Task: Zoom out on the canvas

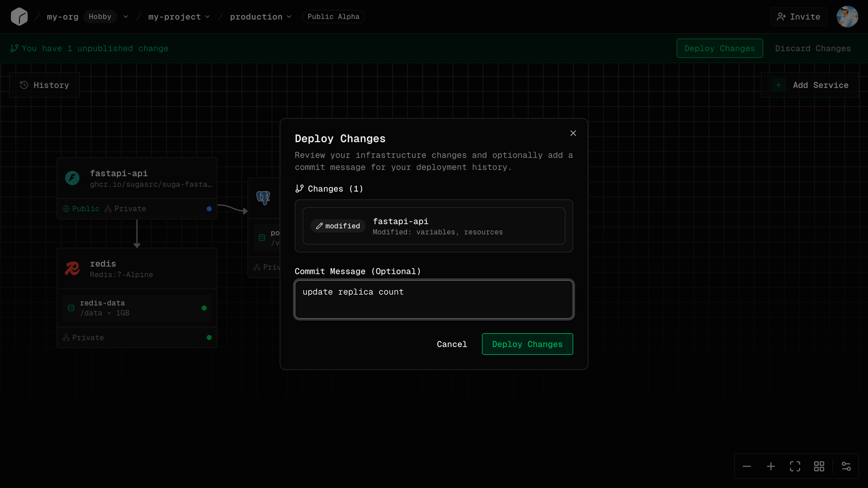Action: (747, 466)
